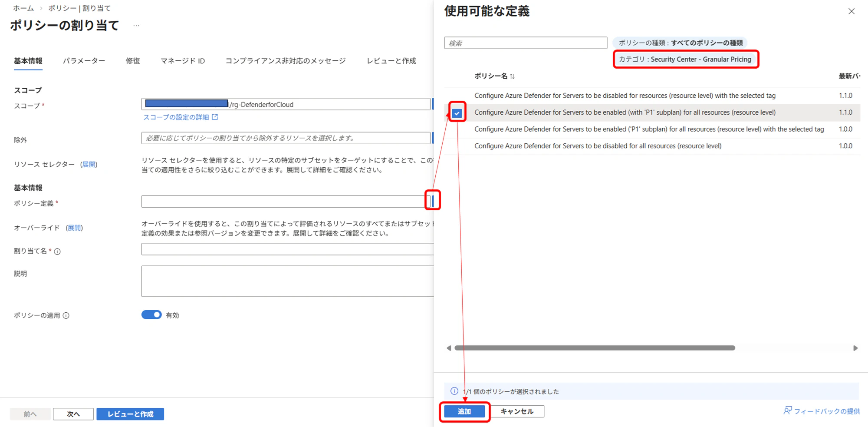This screenshot has width=868, height=427.
Task: Open the カテゴリ Security Center filter
Action: pyautogui.click(x=685, y=59)
